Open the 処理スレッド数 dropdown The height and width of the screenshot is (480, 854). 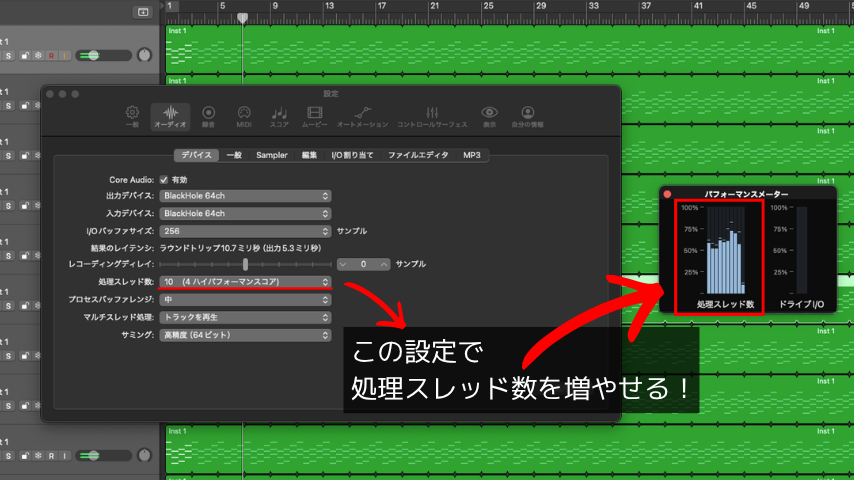[245, 282]
